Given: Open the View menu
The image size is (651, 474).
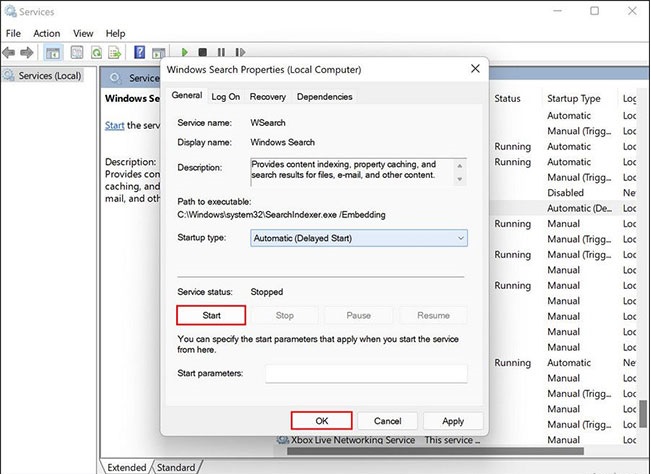Looking at the screenshot, I should click(x=82, y=33).
